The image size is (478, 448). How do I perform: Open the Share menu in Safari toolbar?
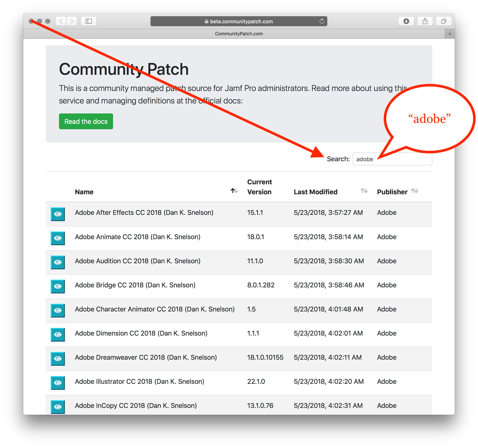425,21
